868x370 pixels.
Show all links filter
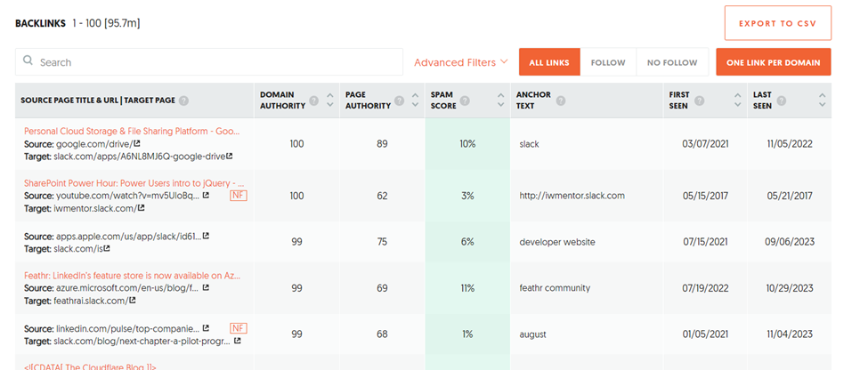549,62
